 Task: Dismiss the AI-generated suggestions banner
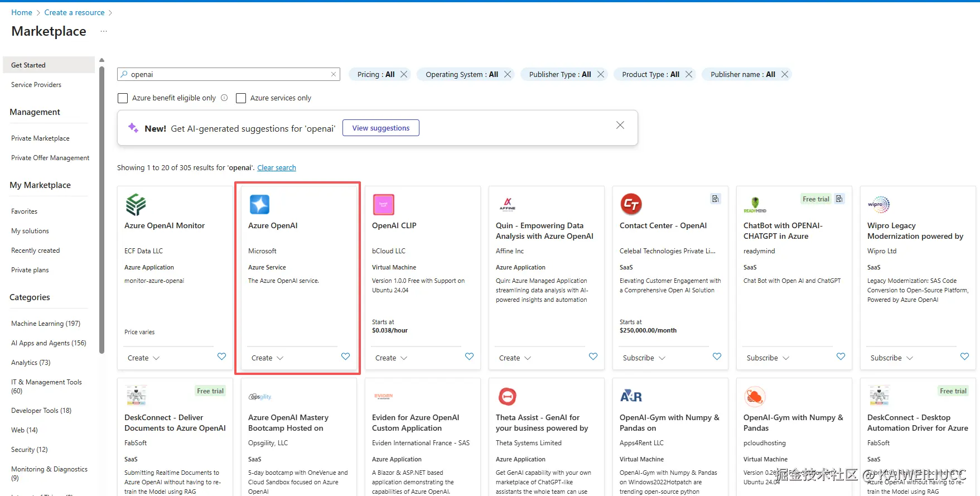(x=620, y=126)
